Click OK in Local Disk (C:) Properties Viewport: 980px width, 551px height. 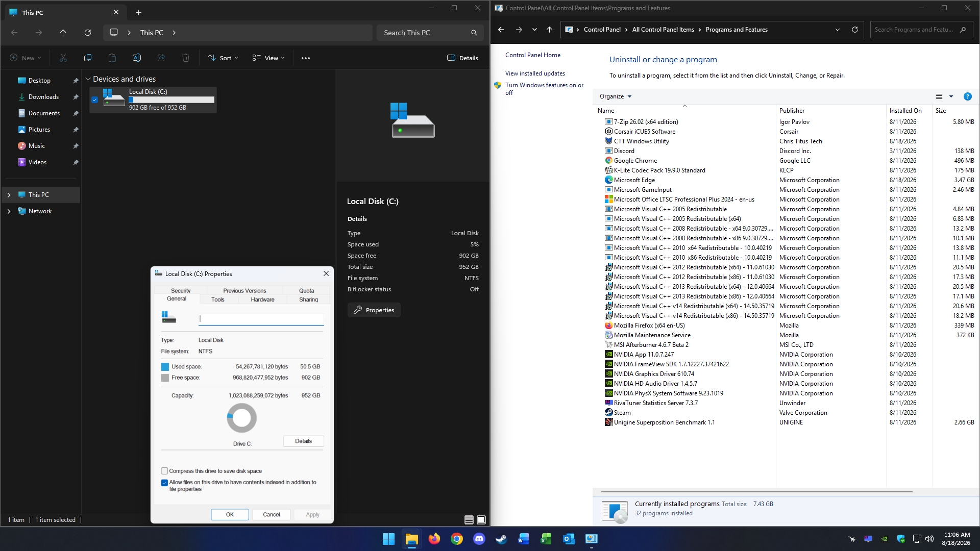coord(230,514)
